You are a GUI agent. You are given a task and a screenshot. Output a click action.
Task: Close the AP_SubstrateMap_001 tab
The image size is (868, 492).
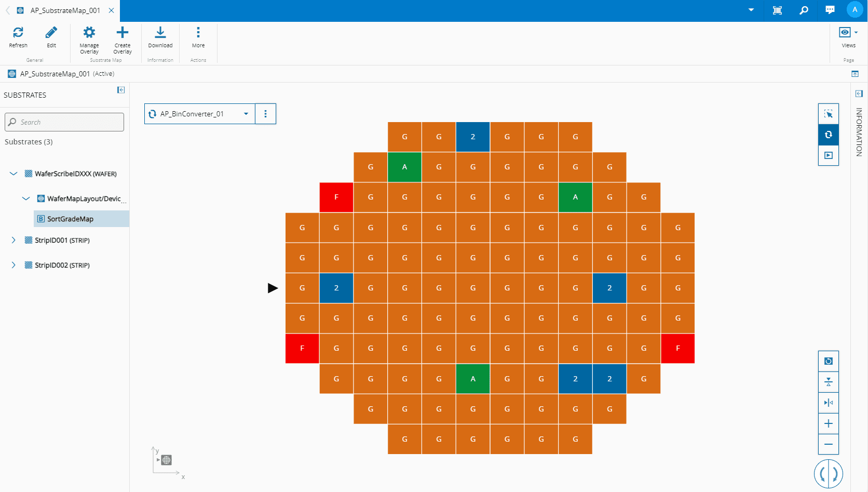coord(111,10)
